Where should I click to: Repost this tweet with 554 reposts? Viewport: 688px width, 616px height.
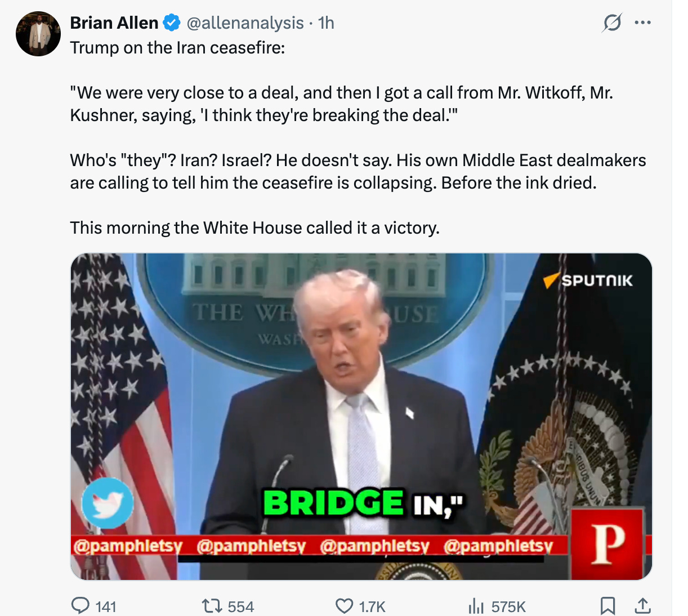click(228, 606)
